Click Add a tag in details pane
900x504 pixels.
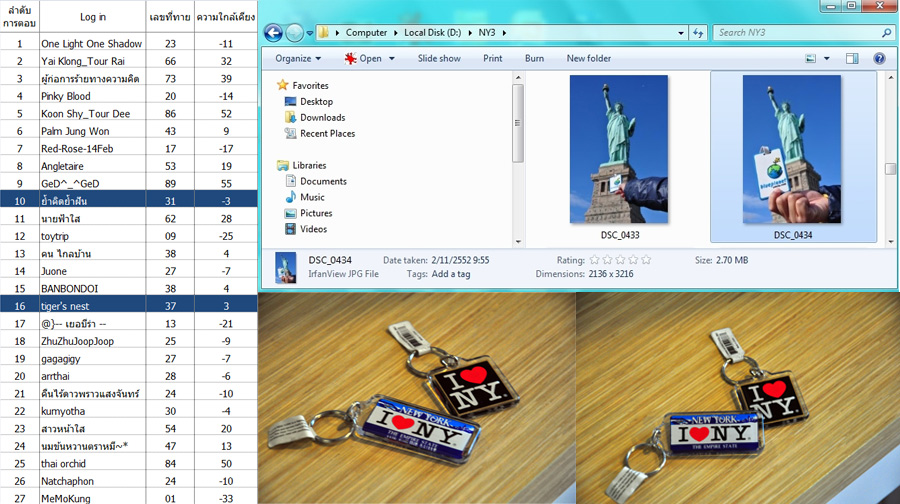[x=451, y=274]
